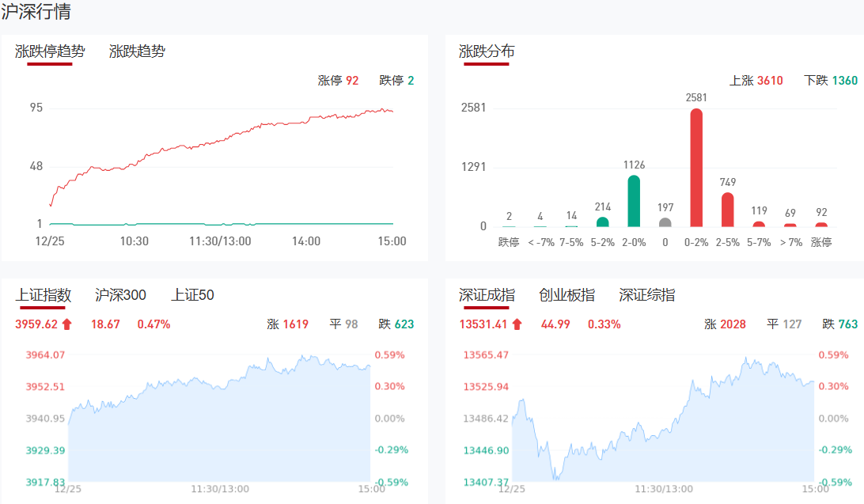Switch to 创业板指 tab

[567, 295]
